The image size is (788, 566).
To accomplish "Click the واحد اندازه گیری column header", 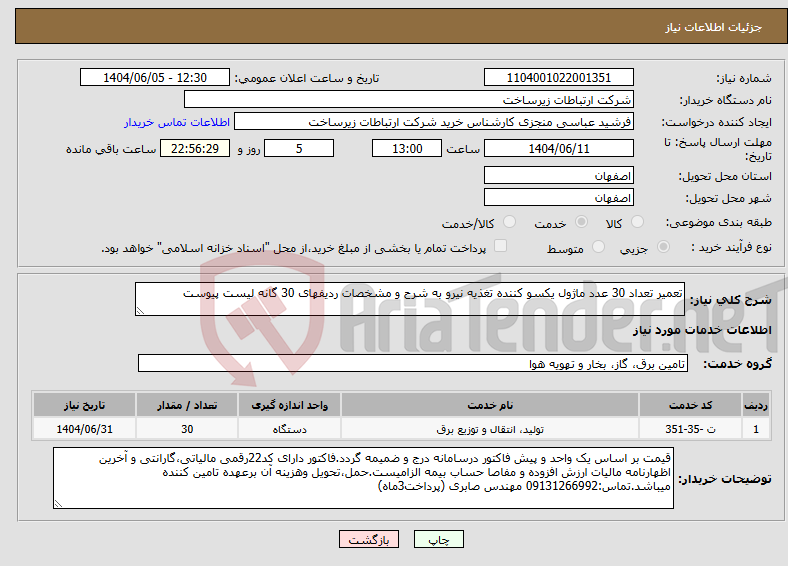I will [x=289, y=405].
